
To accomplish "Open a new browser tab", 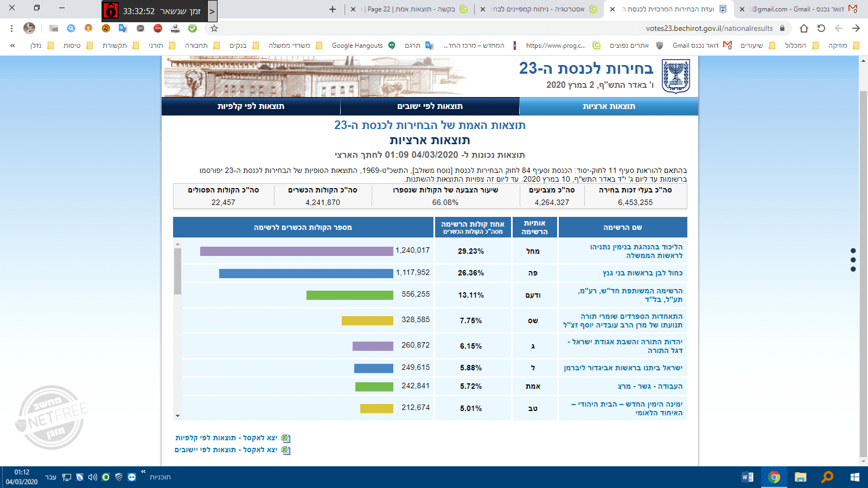I will [333, 9].
